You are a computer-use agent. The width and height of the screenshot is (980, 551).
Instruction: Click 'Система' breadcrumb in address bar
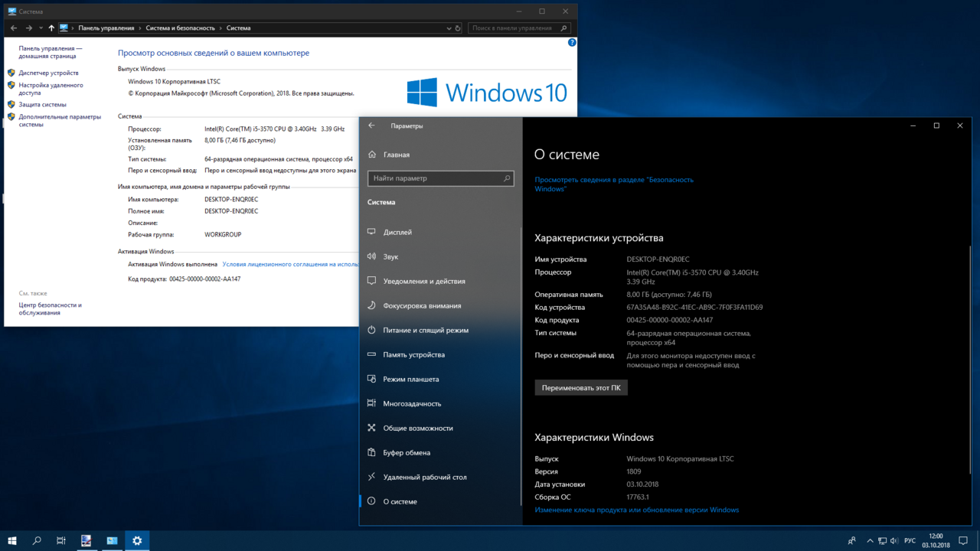pos(238,28)
